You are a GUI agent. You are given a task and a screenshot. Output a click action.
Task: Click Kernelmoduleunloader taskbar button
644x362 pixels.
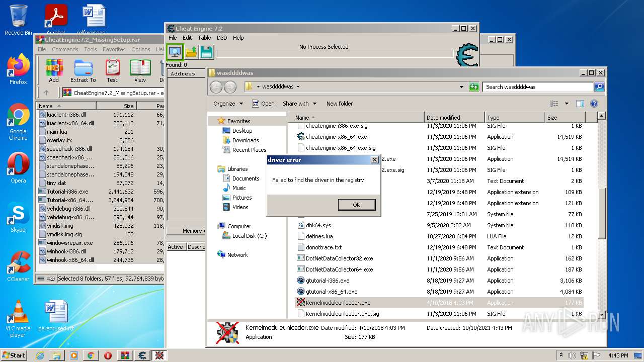[x=159, y=355]
